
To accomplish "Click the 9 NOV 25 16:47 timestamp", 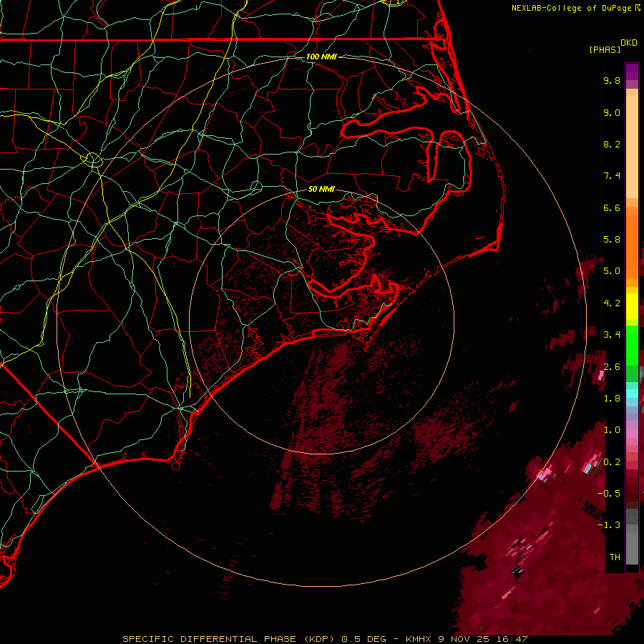I will point(483,639).
